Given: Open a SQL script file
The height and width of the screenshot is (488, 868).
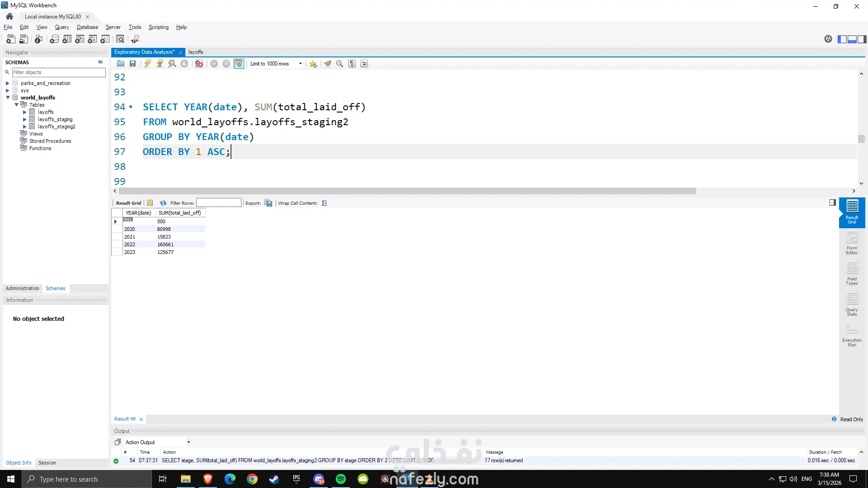Looking at the screenshot, I should coord(121,64).
